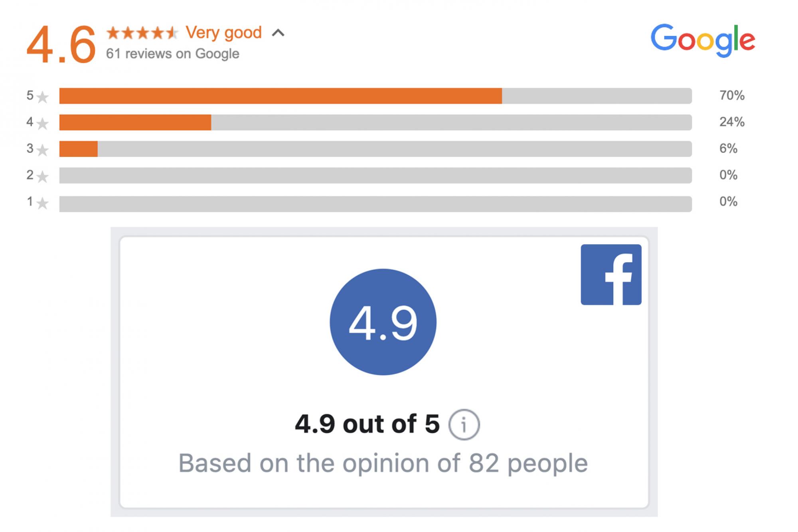Click the 3-star rating bar

pyautogui.click(x=375, y=149)
